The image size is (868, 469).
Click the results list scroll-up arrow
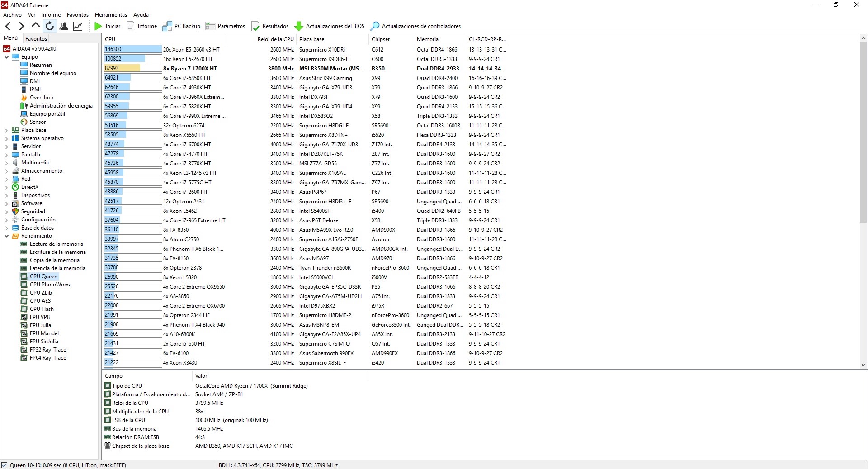863,38
